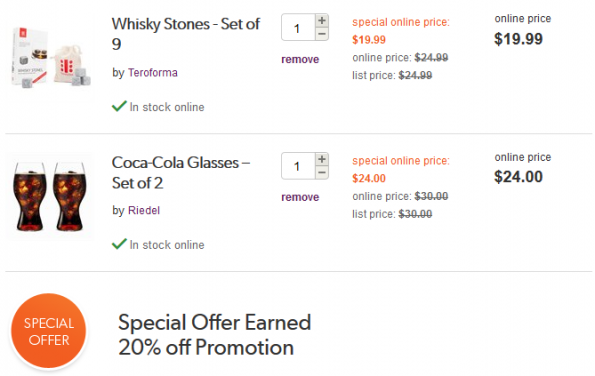The width and height of the screenshot is (595, 376).
Task: Open the Teroforma brand link
Action: 153,72
